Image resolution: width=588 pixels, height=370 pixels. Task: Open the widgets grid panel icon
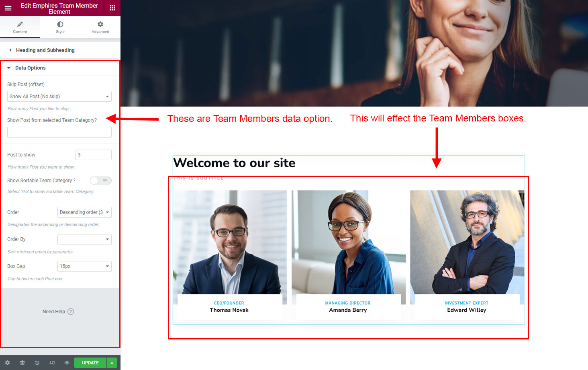coord(112,8)
